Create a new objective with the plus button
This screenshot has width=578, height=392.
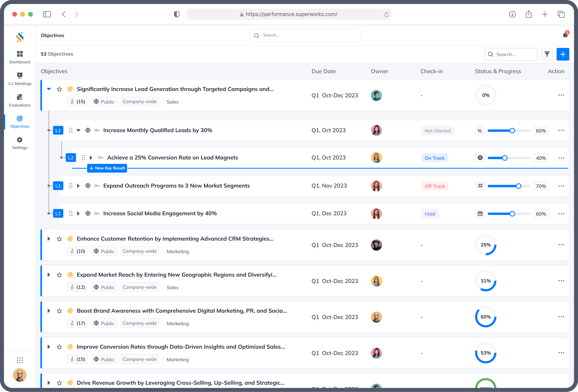click(563, 54)
